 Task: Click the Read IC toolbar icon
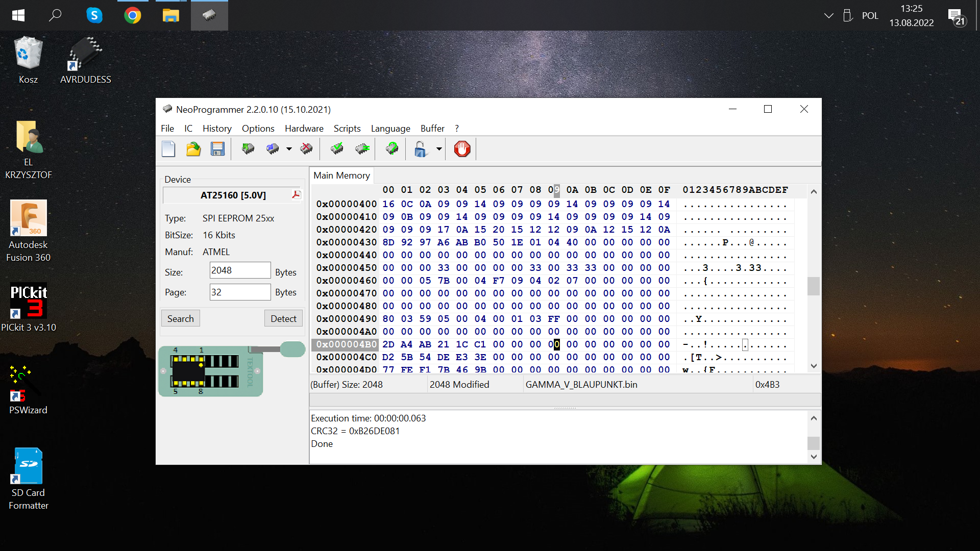pos(248,149)
